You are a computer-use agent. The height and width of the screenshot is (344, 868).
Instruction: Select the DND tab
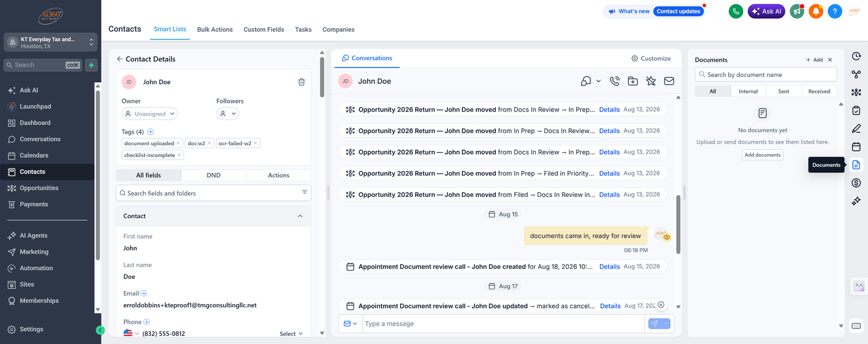pyautogui.click(x=213, y=175)
